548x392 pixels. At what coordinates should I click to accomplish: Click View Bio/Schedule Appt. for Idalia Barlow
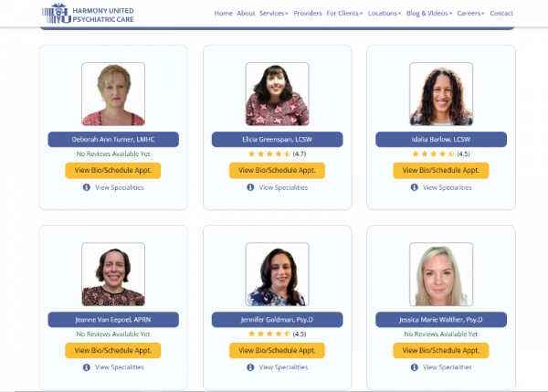coord(441,170)
